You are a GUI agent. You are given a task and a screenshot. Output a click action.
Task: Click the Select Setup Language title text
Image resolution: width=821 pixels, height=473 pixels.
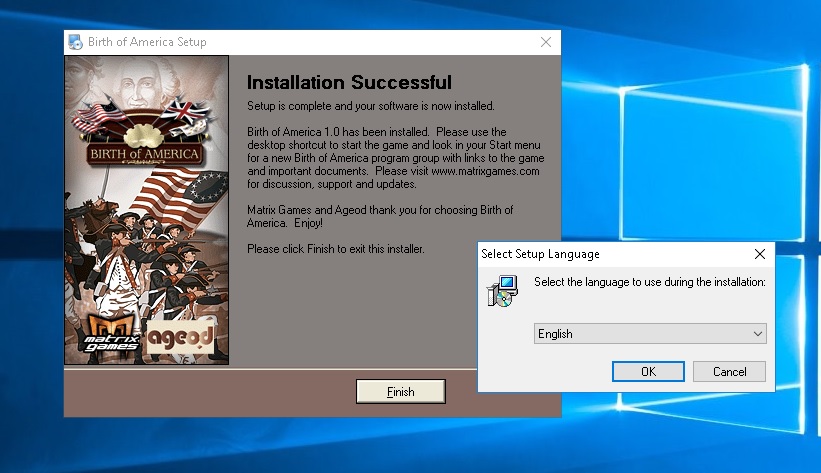pos(540,254)
